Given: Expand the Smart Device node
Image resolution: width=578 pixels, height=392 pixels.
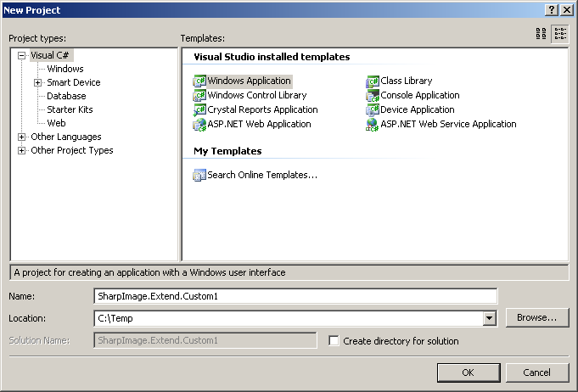Looking at the screenshot, I should tap(38, 82).
